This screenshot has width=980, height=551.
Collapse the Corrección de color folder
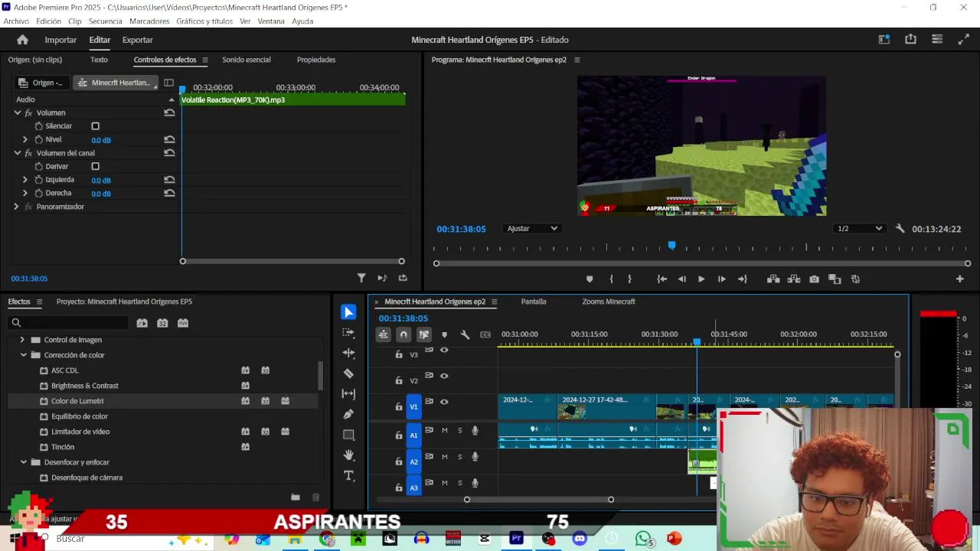point(24,355)
